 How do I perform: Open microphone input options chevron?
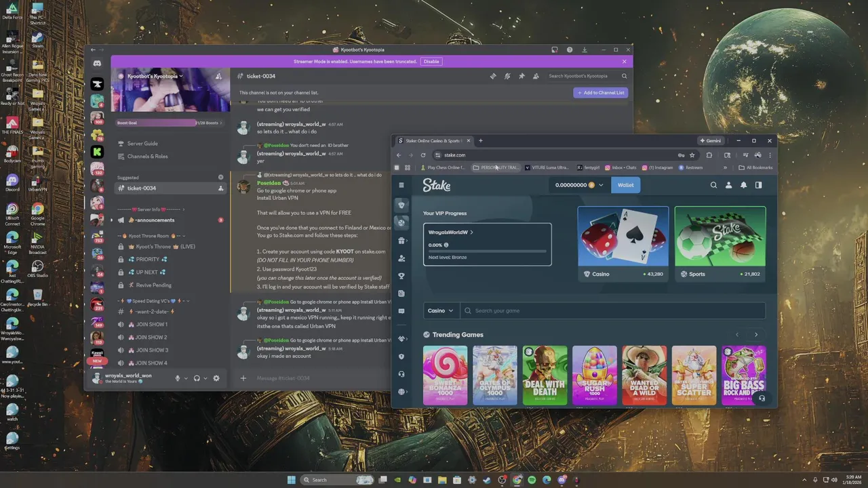point(186,378)
